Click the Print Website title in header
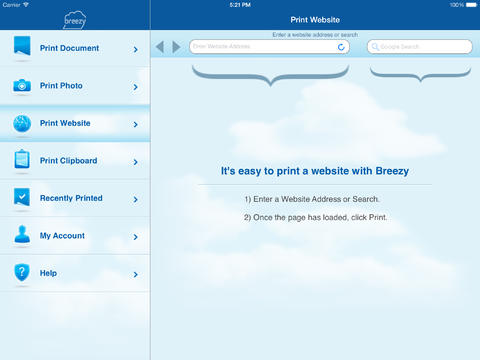Image resolution: width=480 pixels, height=360 pixels. (x=315, y=20)
